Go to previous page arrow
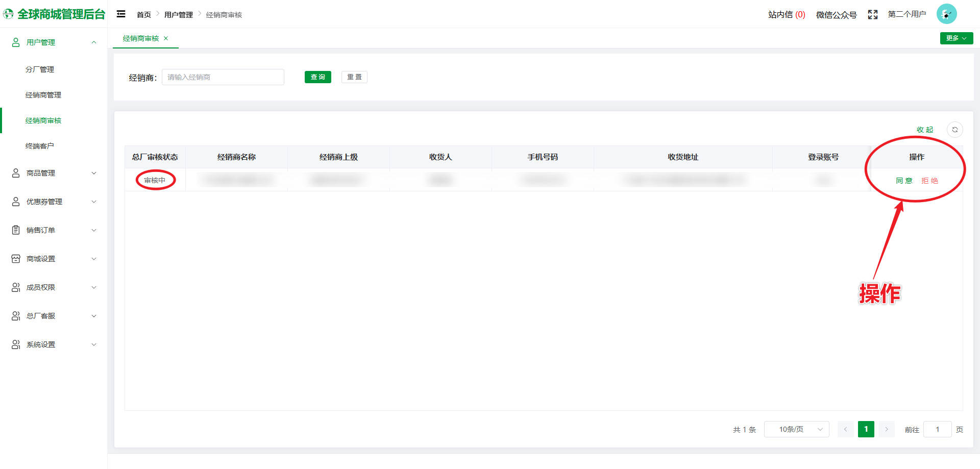This screenshot has height=469, width=980. (x=845, y=429)
